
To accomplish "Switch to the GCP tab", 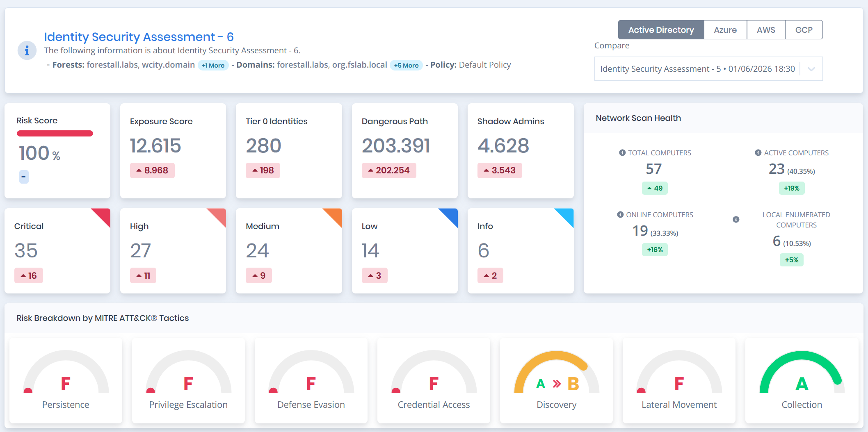I will click(804, 30).
